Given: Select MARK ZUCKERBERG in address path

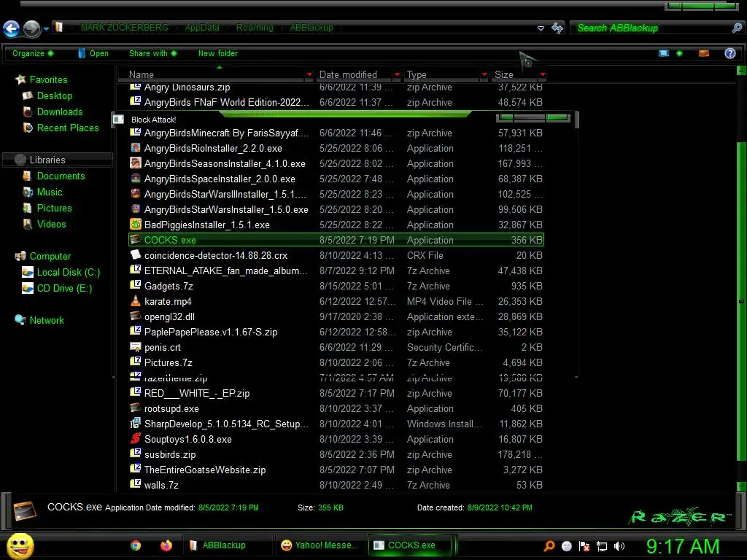Looking at the screenshot, I should 124,28.
